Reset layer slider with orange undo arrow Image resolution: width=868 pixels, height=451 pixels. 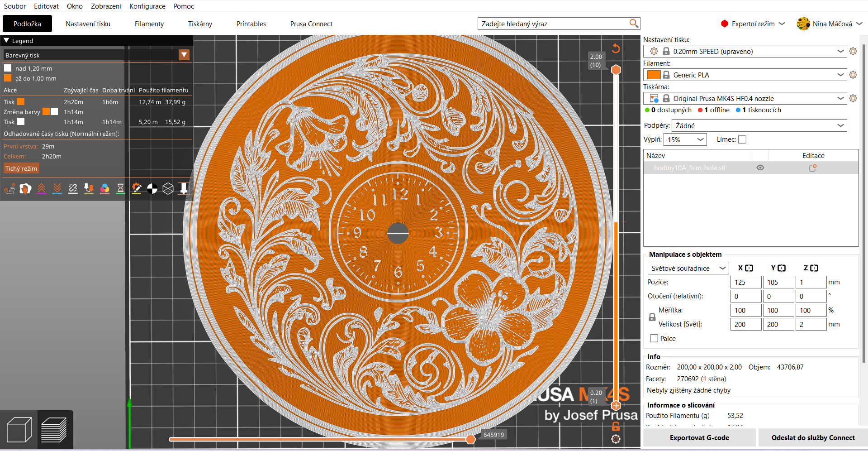pos(616,48)
